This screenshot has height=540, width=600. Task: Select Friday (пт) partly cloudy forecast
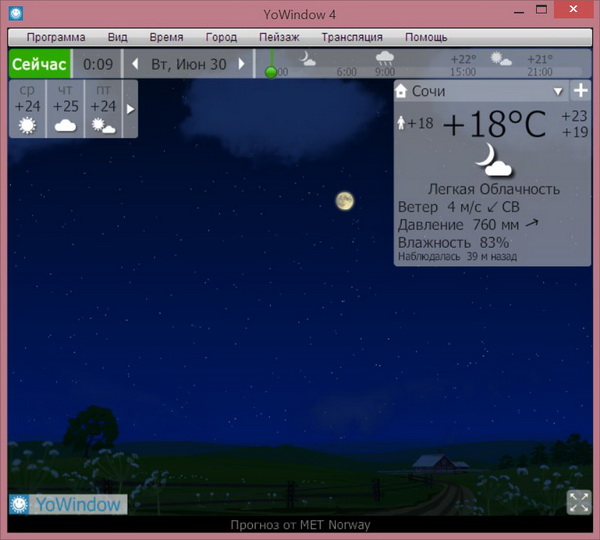[x=103, y=110]
